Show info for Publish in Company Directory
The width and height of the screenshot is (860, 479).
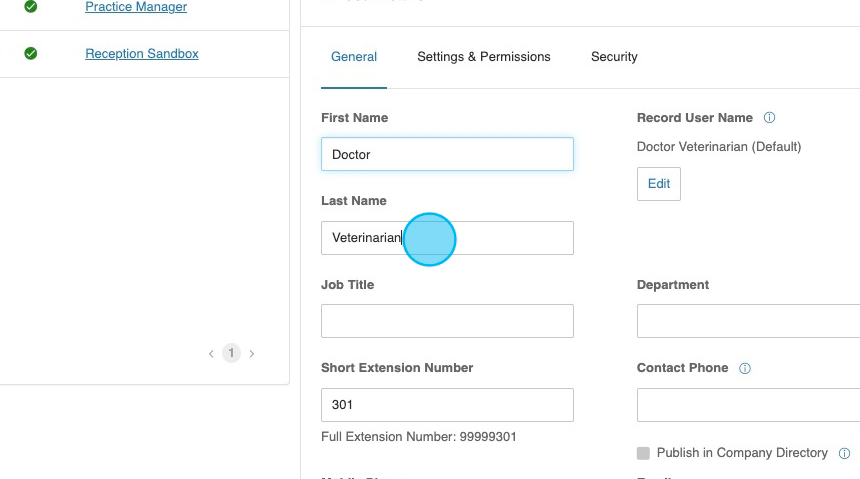844,453
